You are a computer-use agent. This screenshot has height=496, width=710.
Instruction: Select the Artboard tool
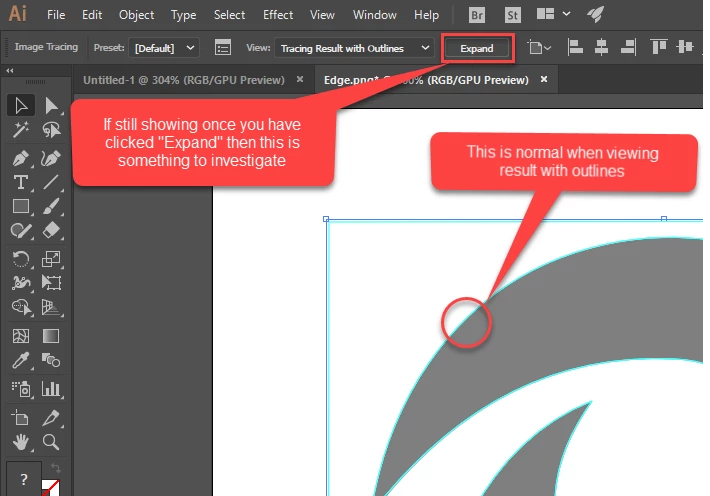pyautogui.click(x=21, y=418)
